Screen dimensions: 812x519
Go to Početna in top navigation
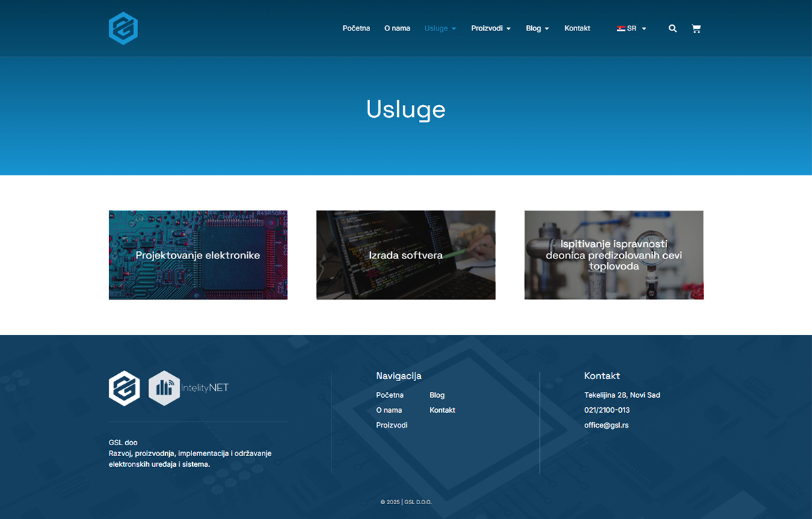click(357, 28)
